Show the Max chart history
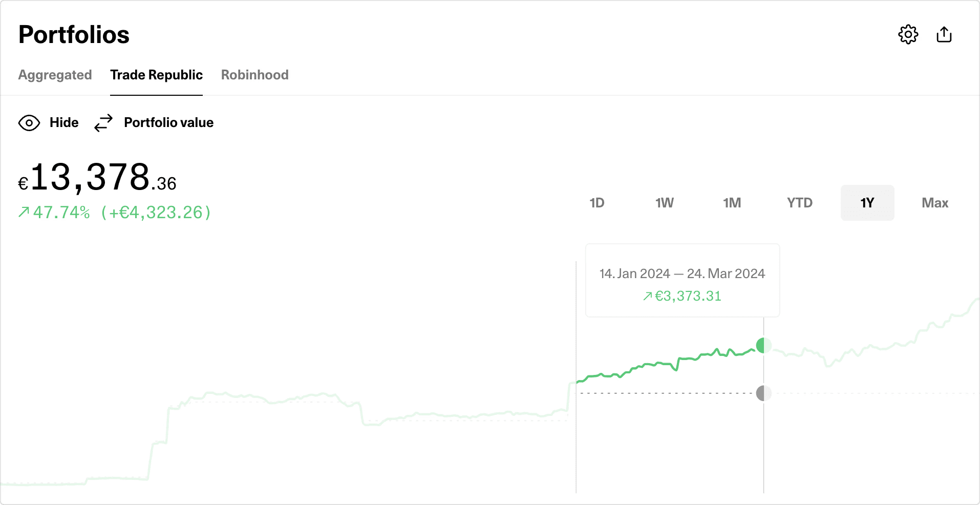 934,203
